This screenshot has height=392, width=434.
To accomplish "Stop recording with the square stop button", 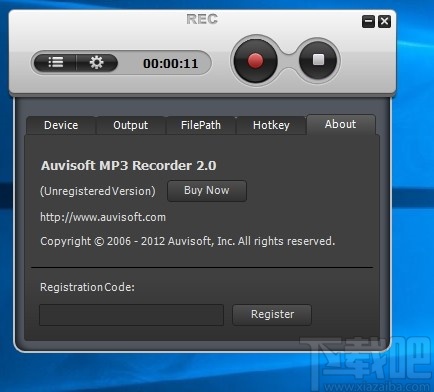I will click(318, 60).
